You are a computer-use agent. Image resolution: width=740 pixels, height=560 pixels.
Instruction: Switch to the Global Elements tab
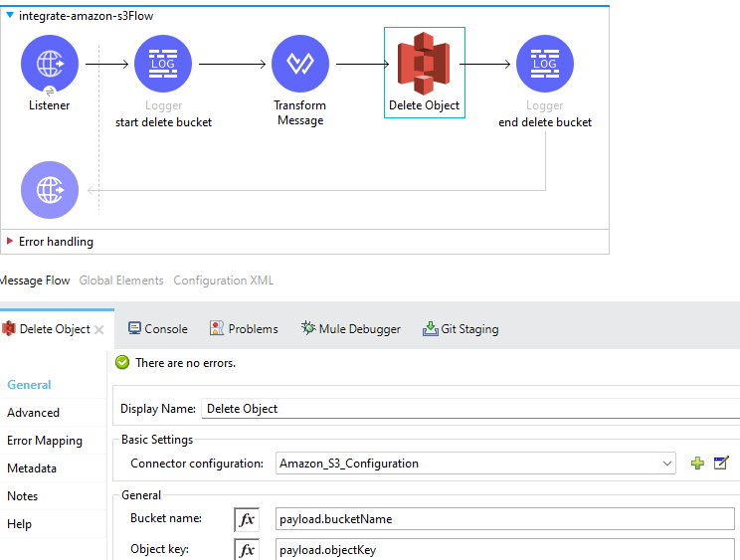coord(121,280)
